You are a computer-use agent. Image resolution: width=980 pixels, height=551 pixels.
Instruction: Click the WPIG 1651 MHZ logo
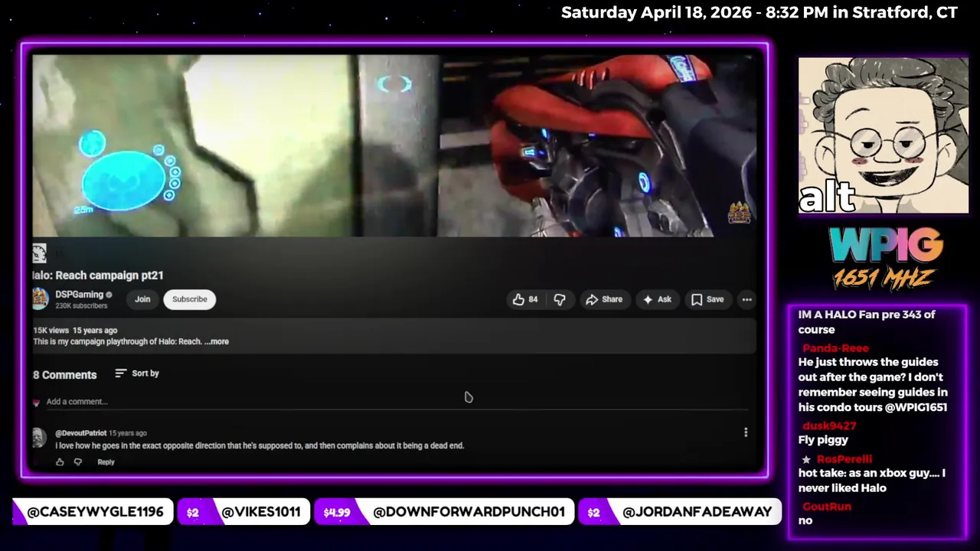(884, 259)
